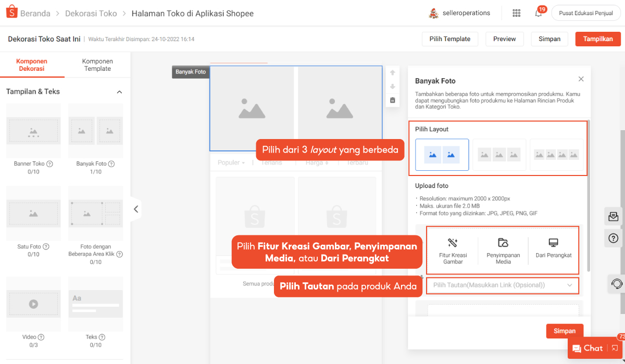The height and width of the screenshot is (364, 625).
Task: Click the Shopee logo icon
Action: [x=11, y=13]
